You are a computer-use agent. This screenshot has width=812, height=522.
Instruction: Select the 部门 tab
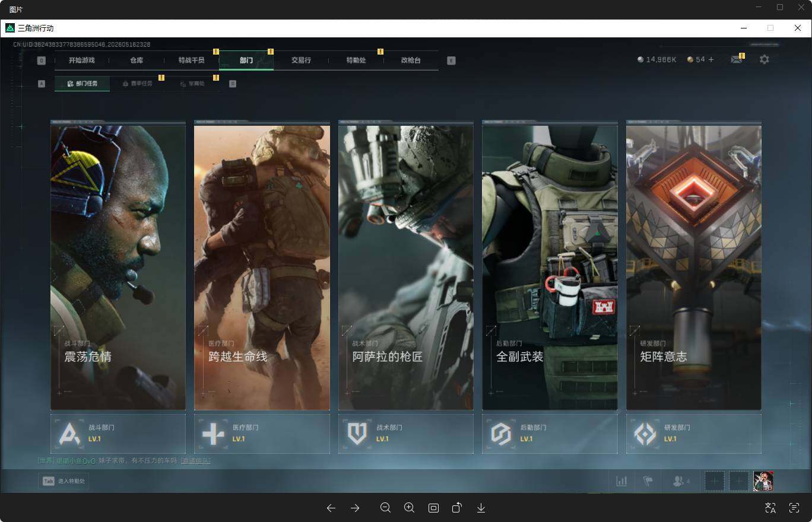point(246,61)
